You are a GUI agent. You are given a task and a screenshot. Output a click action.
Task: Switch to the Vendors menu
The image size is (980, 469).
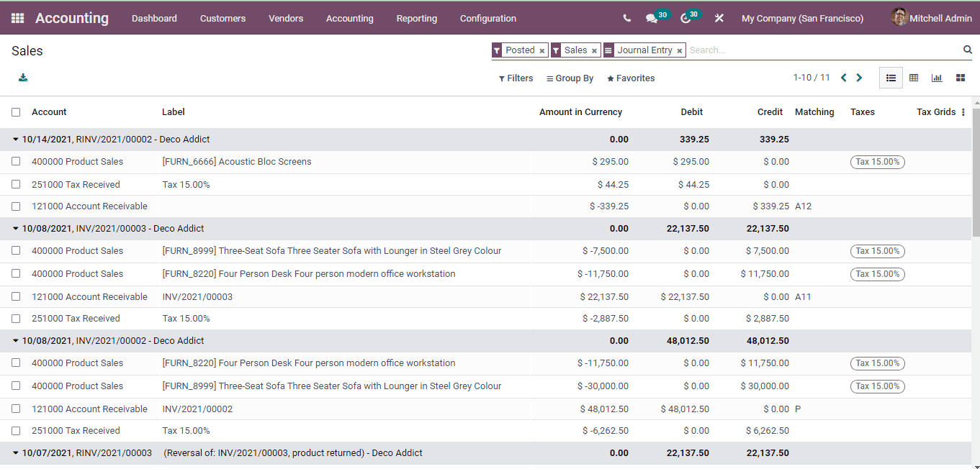tap(286, 18)
